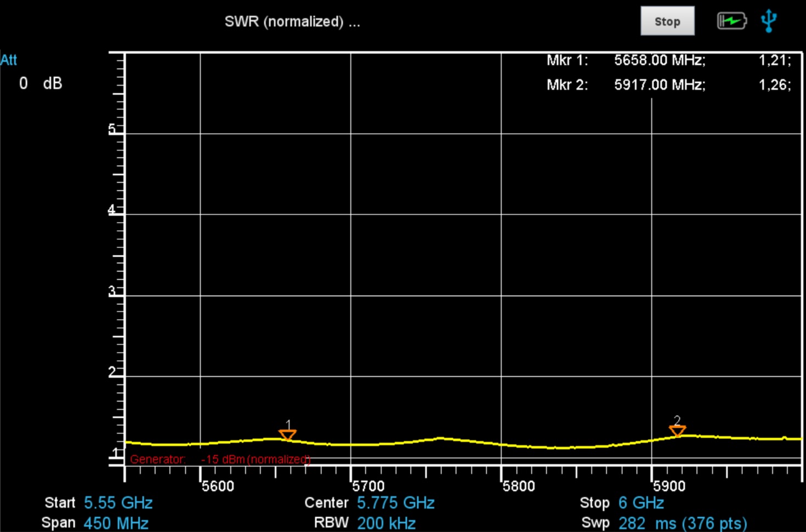Select marker 2 triangle on trace
Image resolution: width=806 pixels, height=532 pixels.
[x=677, y=431]
